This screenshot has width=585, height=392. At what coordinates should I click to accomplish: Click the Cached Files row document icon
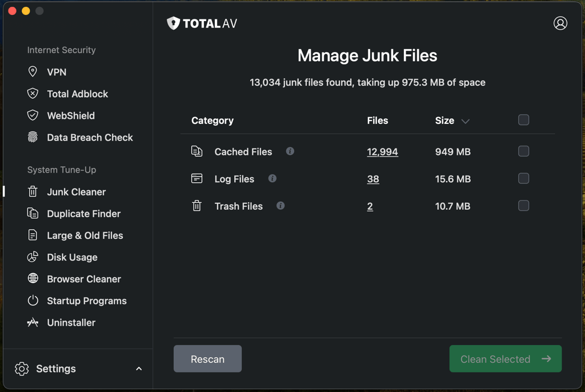tap(197, 151)
